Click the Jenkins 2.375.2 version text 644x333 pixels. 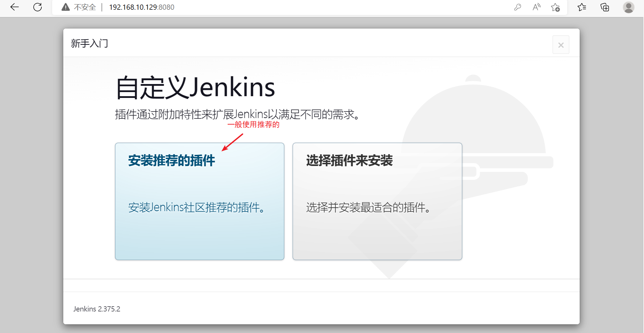tap(97, 309)
